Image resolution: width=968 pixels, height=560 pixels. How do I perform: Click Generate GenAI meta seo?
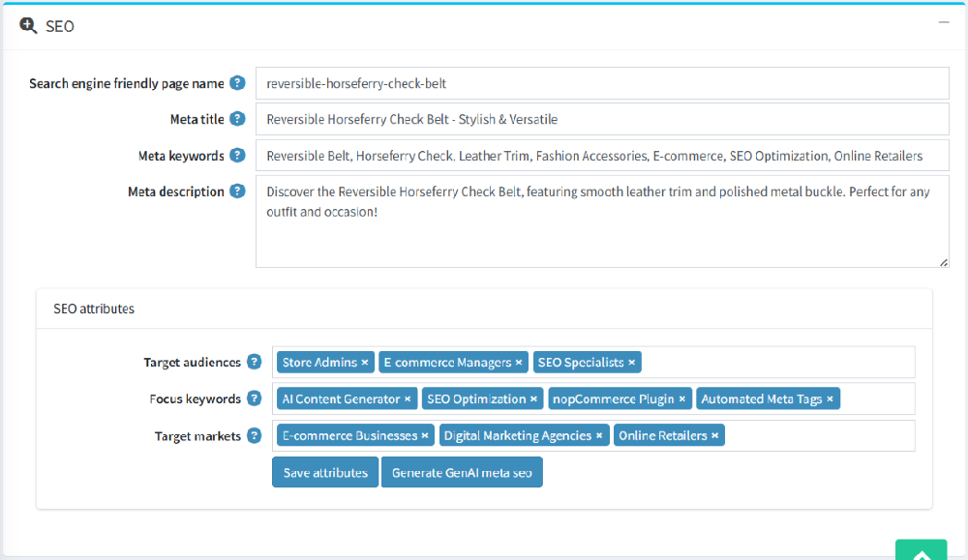click(x=462, y=472)
